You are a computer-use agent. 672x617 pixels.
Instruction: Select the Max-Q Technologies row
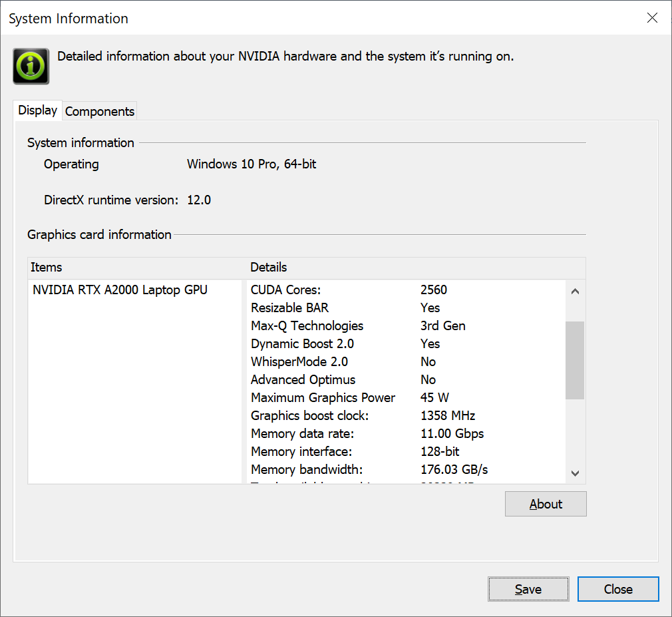tap(407, 326)
